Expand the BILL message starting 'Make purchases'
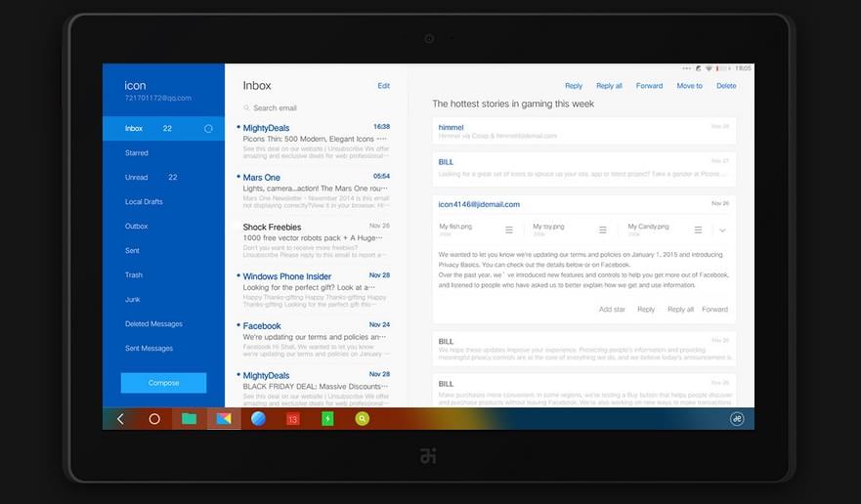Screen dimensions: 861x504 tap(584, 391)
